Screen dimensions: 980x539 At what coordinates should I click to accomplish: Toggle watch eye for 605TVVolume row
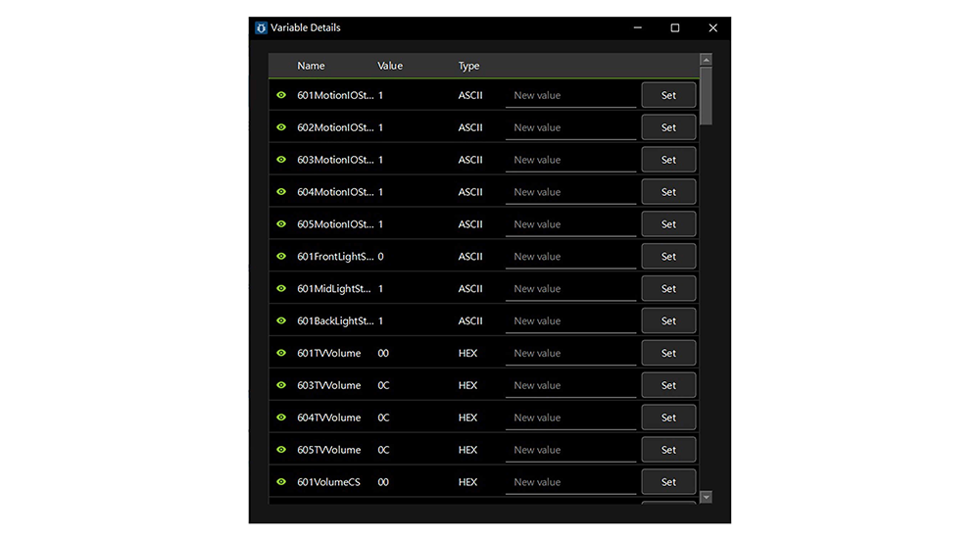[x=281, y=450]
